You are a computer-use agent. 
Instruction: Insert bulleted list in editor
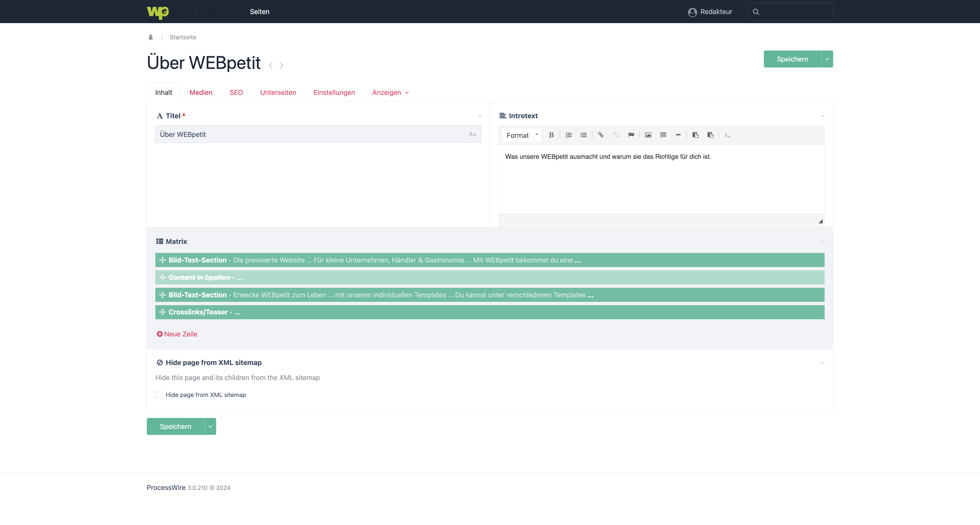click(584, 135)
